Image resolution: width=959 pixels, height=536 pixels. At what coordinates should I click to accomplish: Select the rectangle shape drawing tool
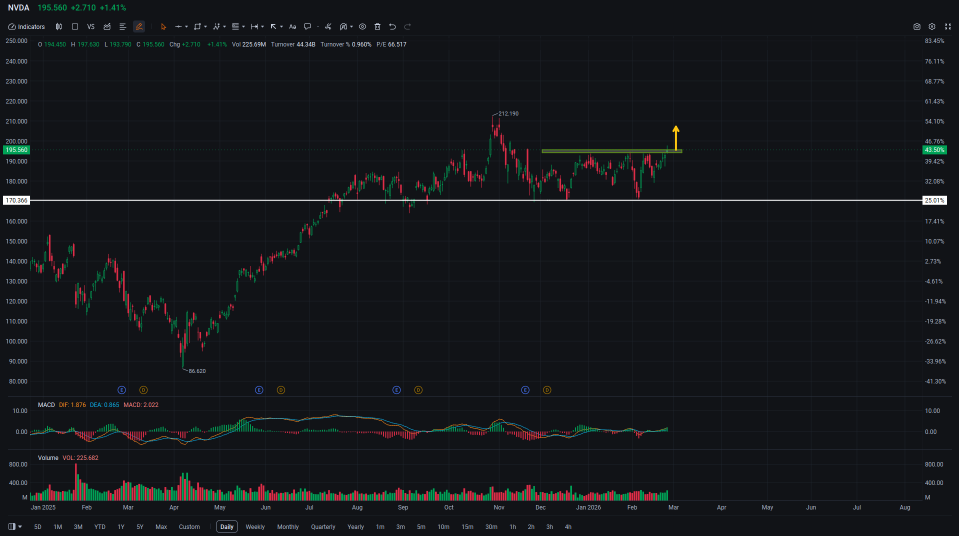pyautogui.click(x=197, y=27)
